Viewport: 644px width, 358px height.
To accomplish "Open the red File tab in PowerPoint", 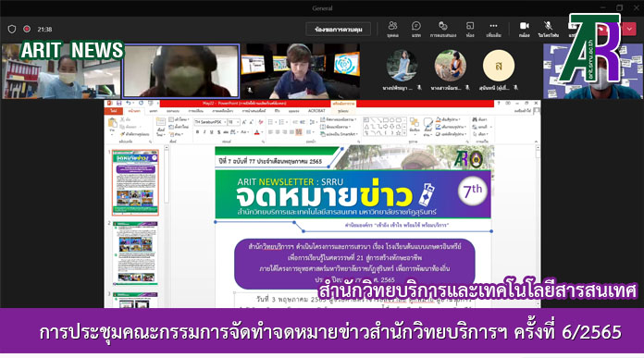I will 114,111.
